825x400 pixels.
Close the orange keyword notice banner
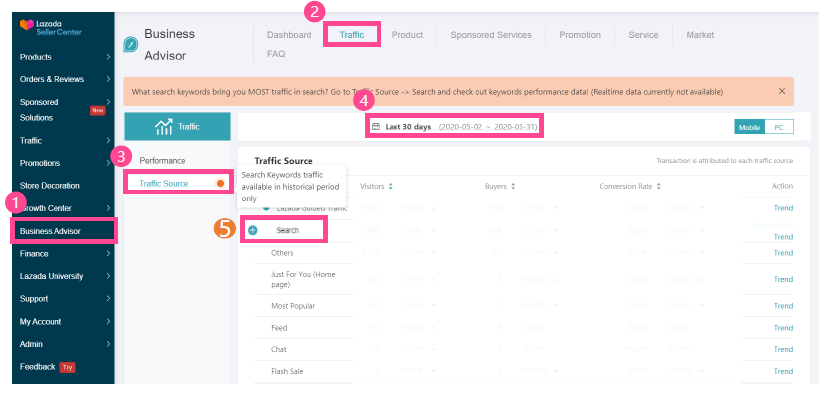pyautogui.click(x=781, y=91)
